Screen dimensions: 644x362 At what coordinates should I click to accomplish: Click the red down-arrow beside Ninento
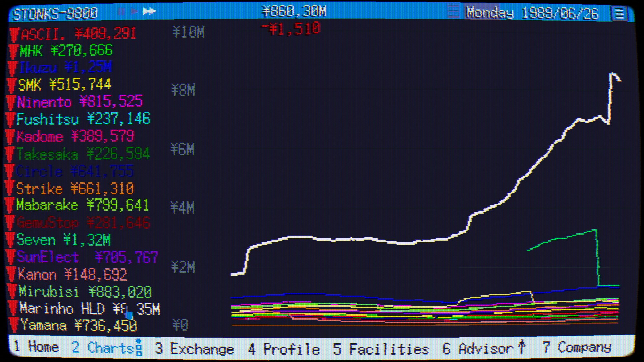point(11,102)
